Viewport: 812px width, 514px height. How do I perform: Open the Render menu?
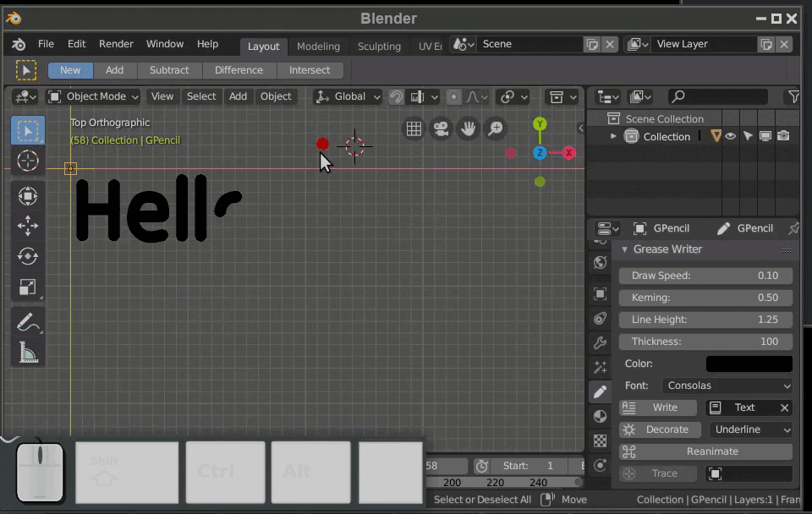pos(116,44)
